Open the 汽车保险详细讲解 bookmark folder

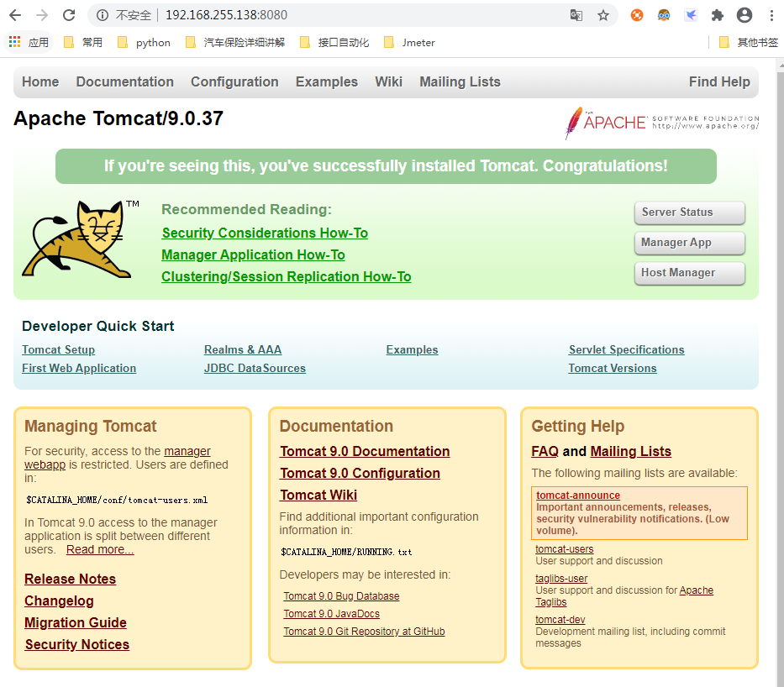click(235, 43)
